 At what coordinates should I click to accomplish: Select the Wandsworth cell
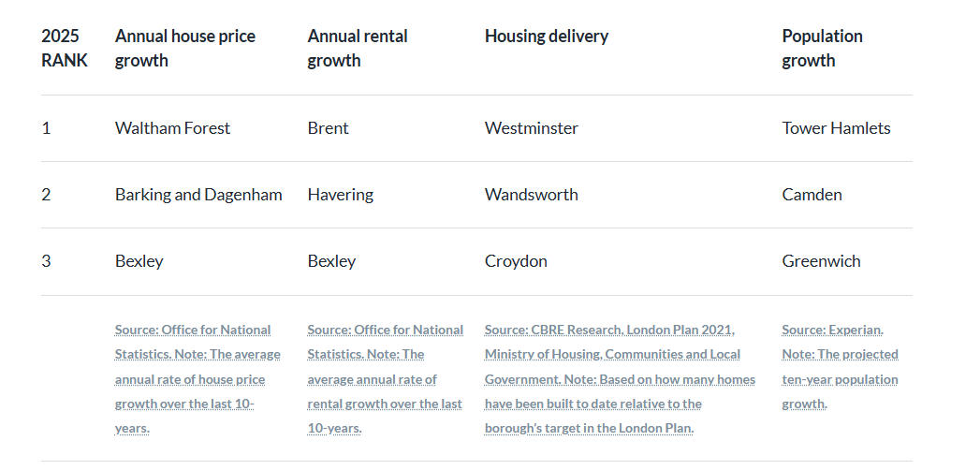pyautogui.click(x=532, y=195)
